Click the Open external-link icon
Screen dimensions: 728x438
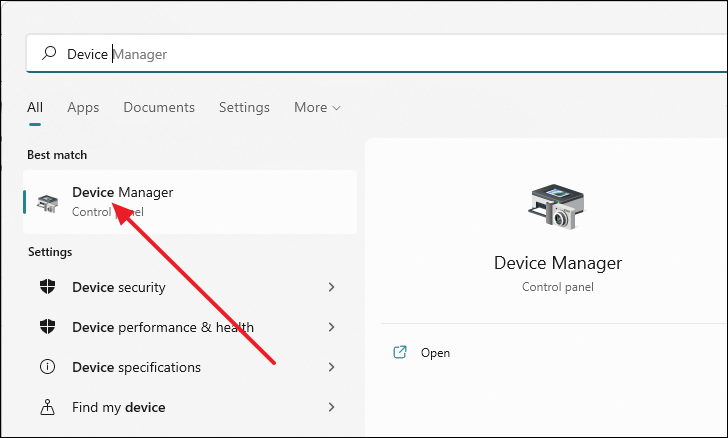coord(400,352)
